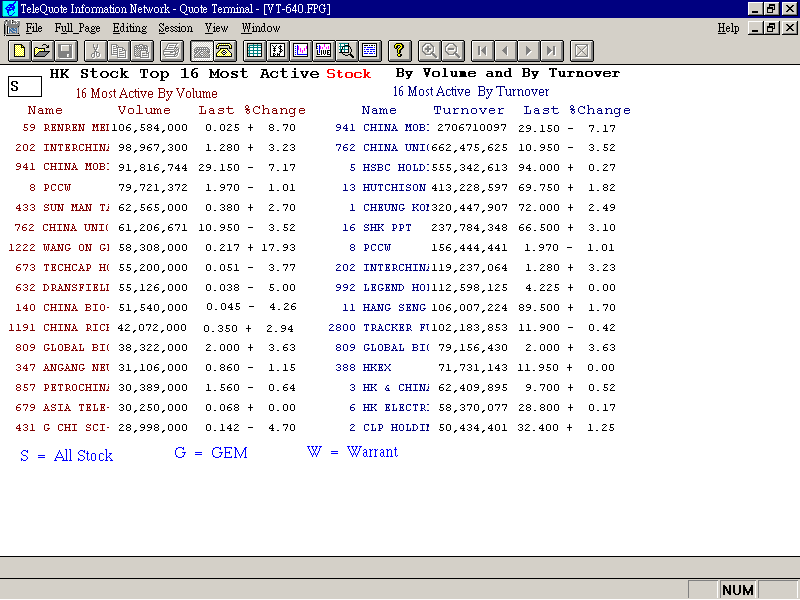Click the Copy toolbar icon
This screenshot has height=600, width=800.
118,51
